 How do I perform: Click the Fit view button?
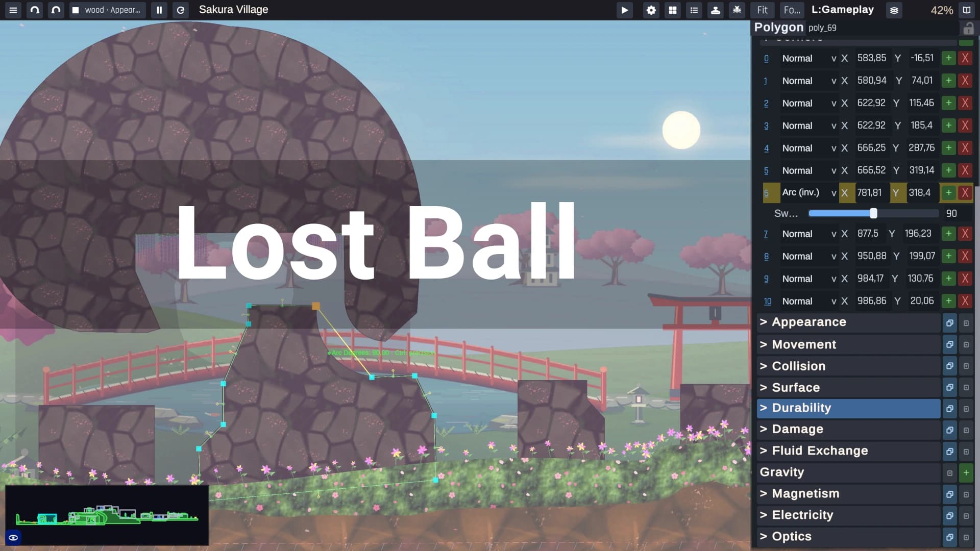[762, 10]
